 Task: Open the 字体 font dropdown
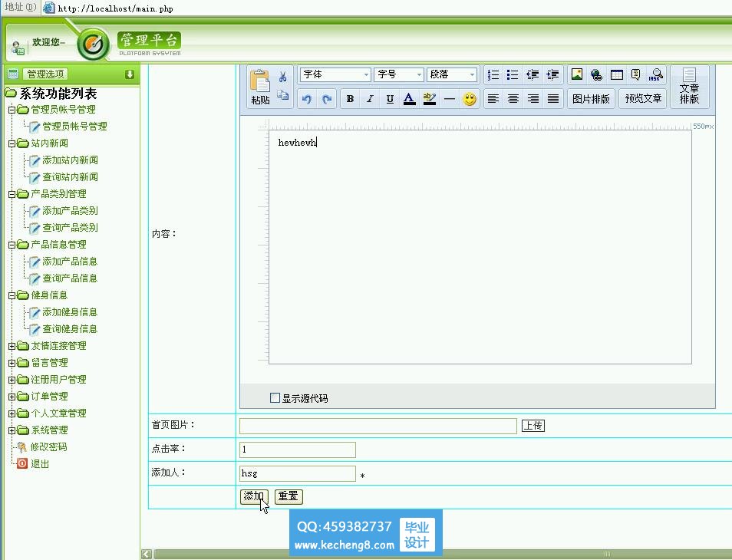tap(335, 74)
